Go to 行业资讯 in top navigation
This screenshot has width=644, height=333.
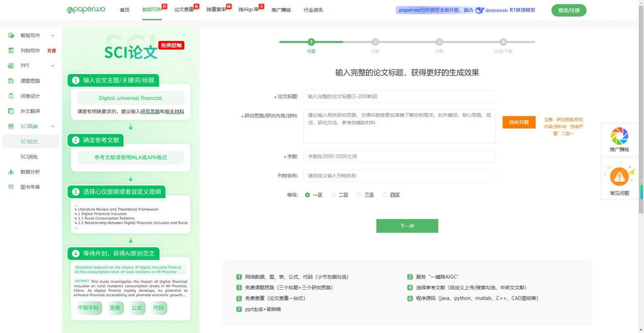click(x=313, y=10)
